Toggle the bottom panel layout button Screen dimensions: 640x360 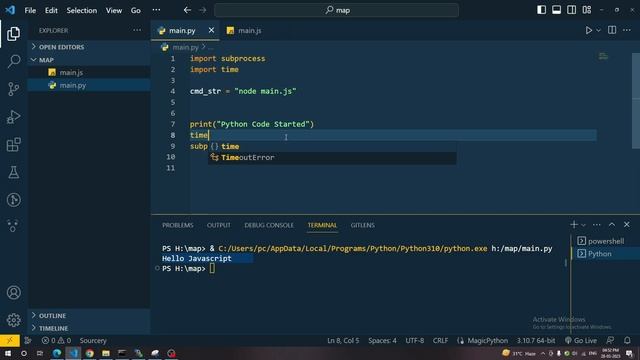pos(556,10)
